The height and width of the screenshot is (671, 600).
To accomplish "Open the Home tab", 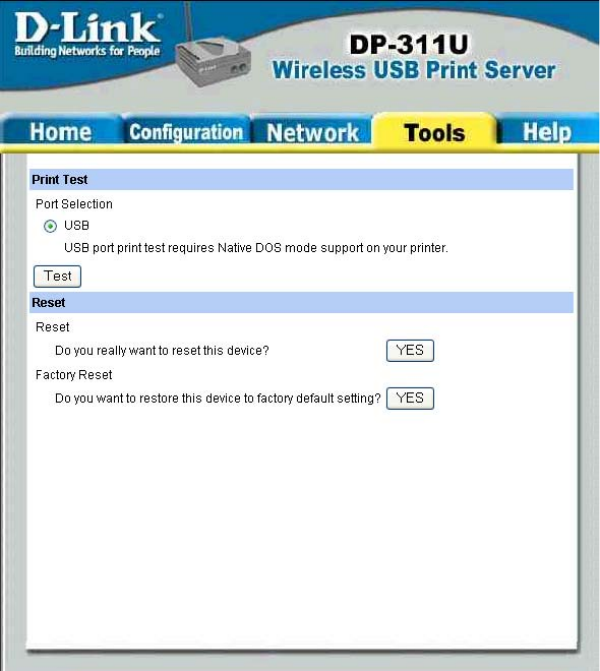I will (61, 131).
